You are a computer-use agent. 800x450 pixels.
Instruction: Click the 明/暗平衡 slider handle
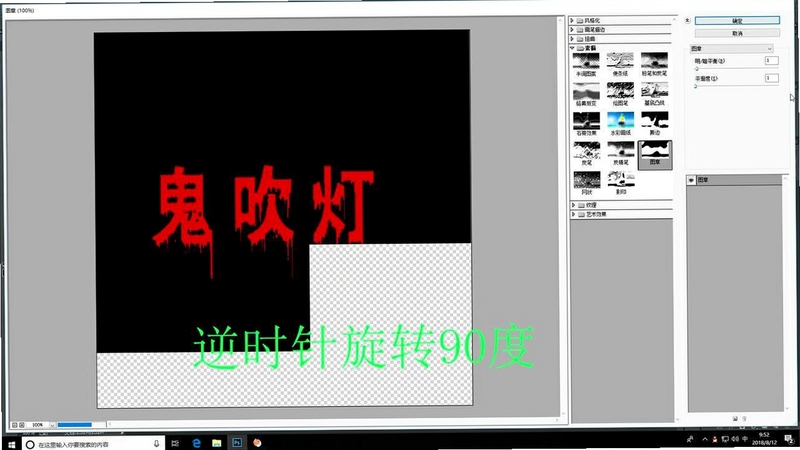pos(696,68)
